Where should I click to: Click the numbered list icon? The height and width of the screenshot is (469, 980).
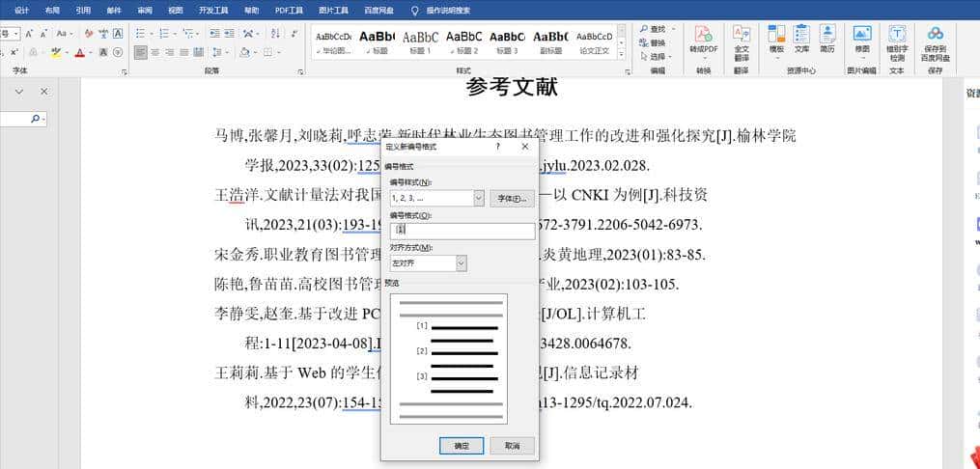pyautogui.click(x=164, y=34)
